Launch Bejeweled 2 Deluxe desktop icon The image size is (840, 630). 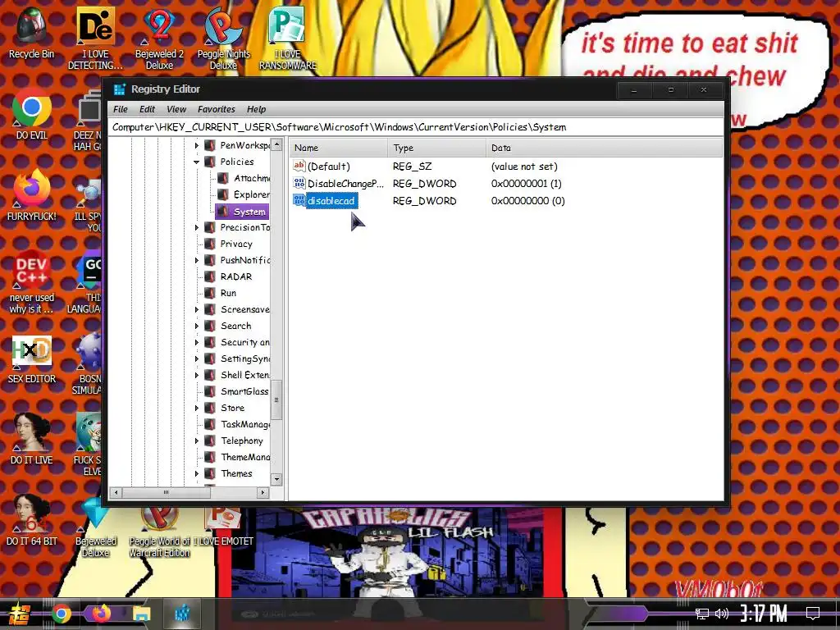pyautogui.click(x=159, y=38)
